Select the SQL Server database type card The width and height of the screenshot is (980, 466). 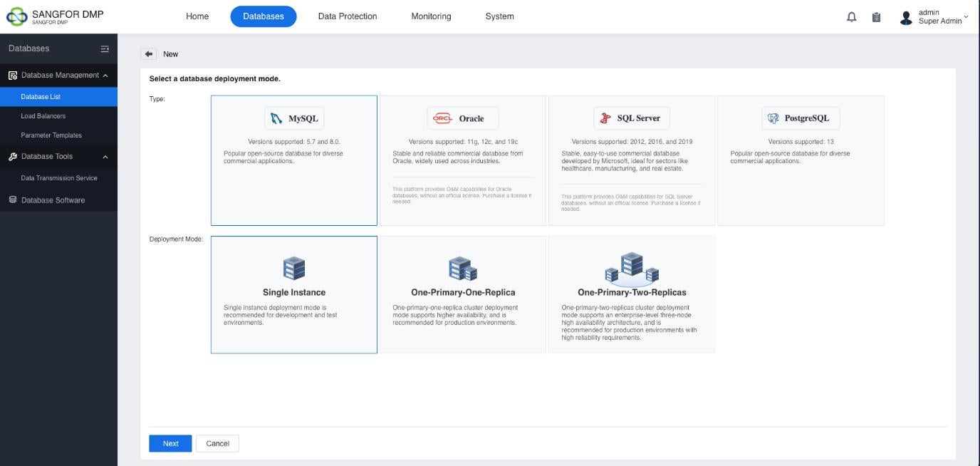[x=632, y=160]
